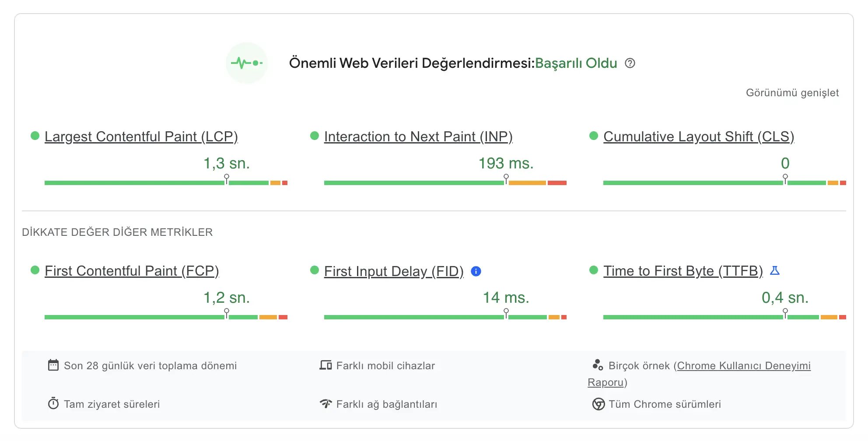Click the info icon next to FID
Viewport: 868px width, 441px height.
(476, 271)
